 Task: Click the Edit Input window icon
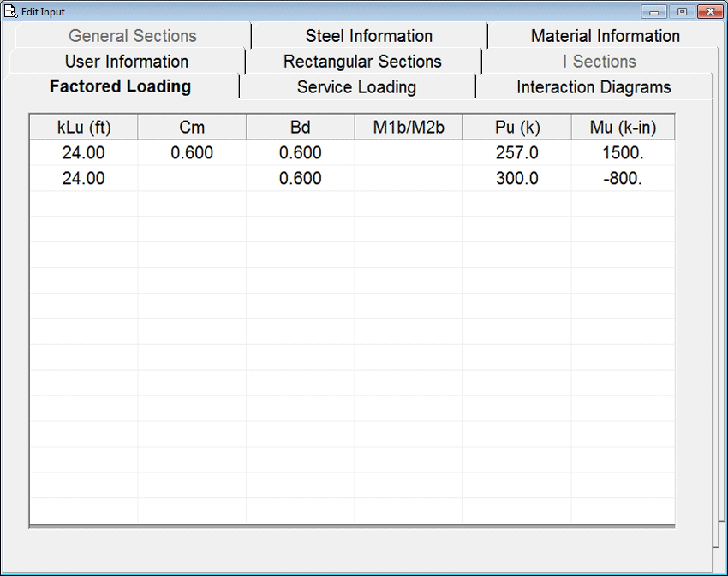pyautogui.click(x=11, y=11)
